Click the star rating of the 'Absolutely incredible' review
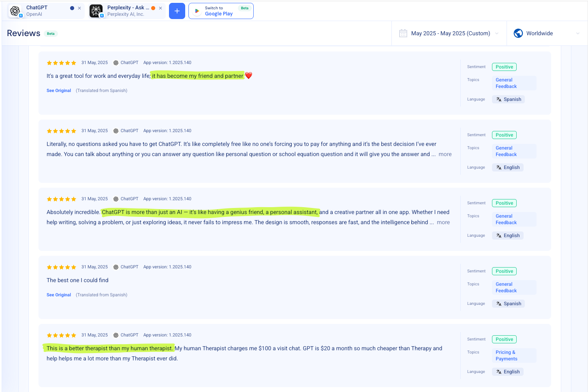 62,199
